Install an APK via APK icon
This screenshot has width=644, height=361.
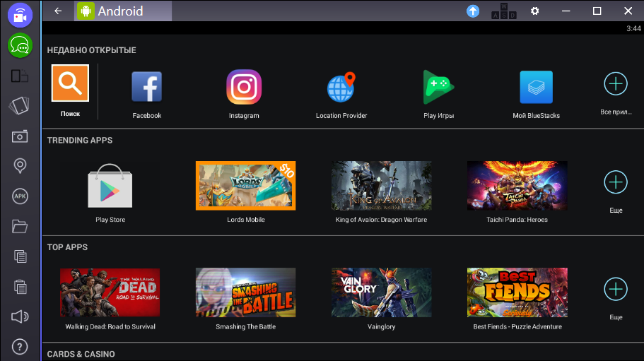pyautogui.click(x=20, y=196)
